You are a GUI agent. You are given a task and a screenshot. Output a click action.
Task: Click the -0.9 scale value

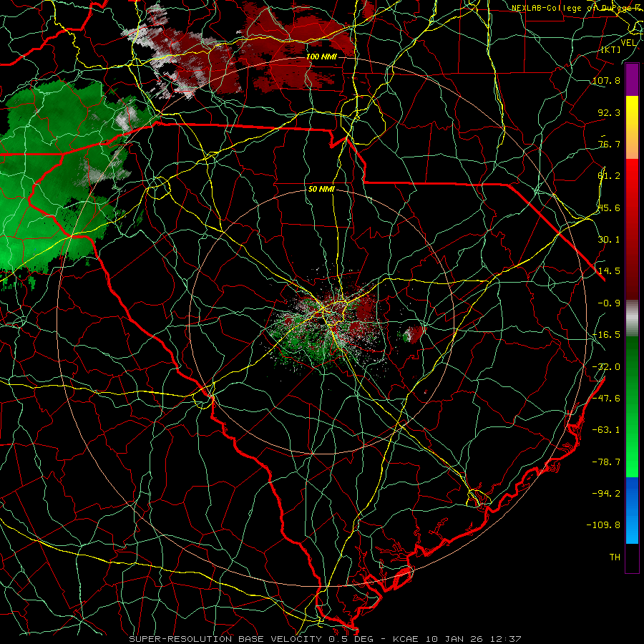click(609, 303)
